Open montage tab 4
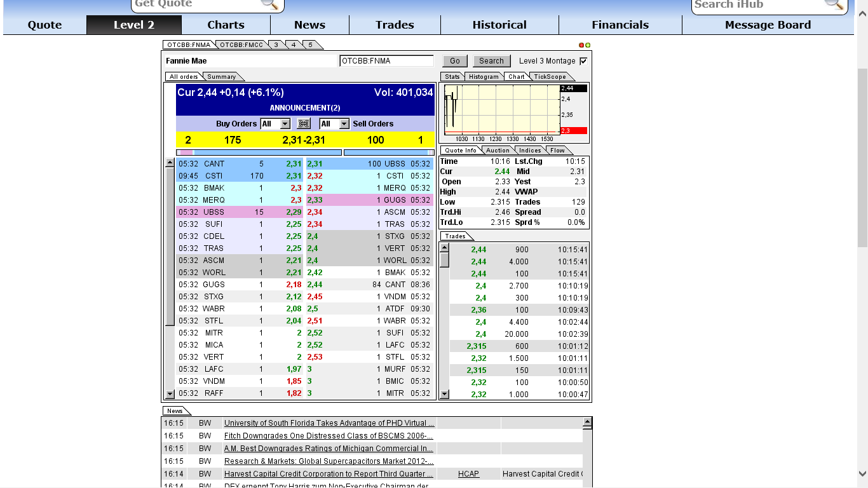This screenshot has width=868, height=488. pyautogui.click(x=293, y=44)
